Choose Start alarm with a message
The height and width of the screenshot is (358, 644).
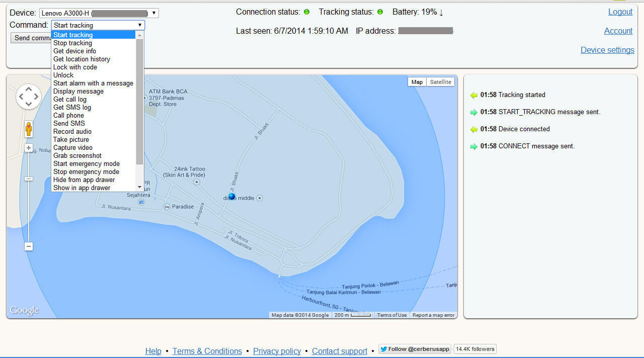click(x=94, y=83)
